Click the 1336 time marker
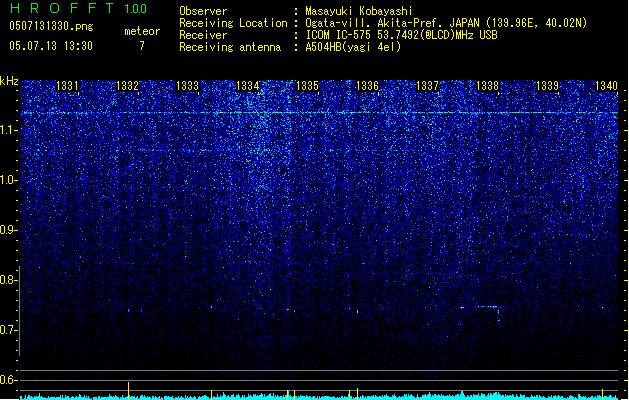The height and width of the screenshot is (400, 629). coord(367,86)
